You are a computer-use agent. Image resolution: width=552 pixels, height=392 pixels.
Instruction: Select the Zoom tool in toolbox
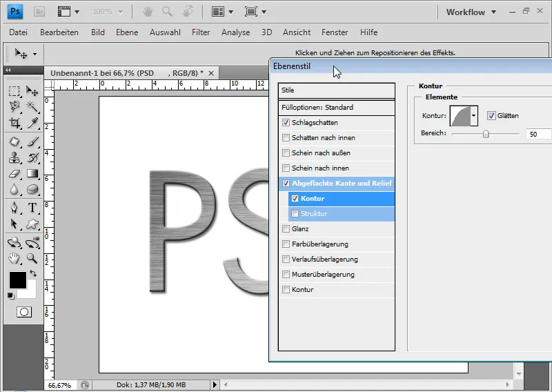point(32,259)
